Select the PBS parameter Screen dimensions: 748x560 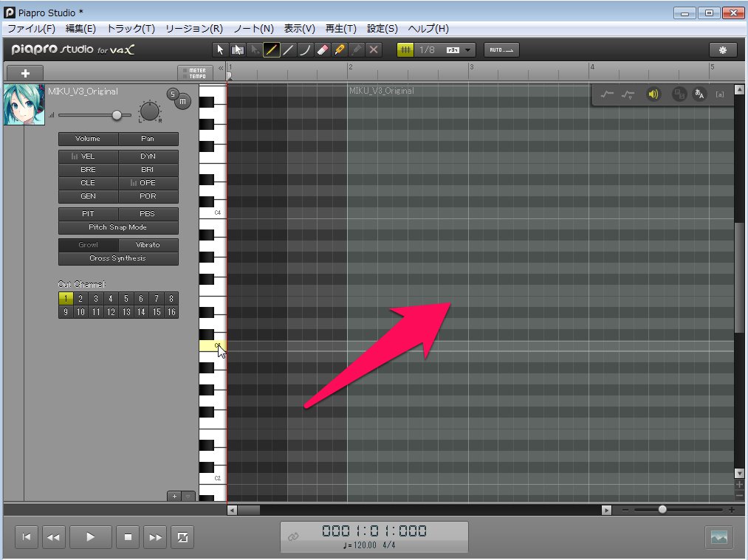tap(148, 214)
